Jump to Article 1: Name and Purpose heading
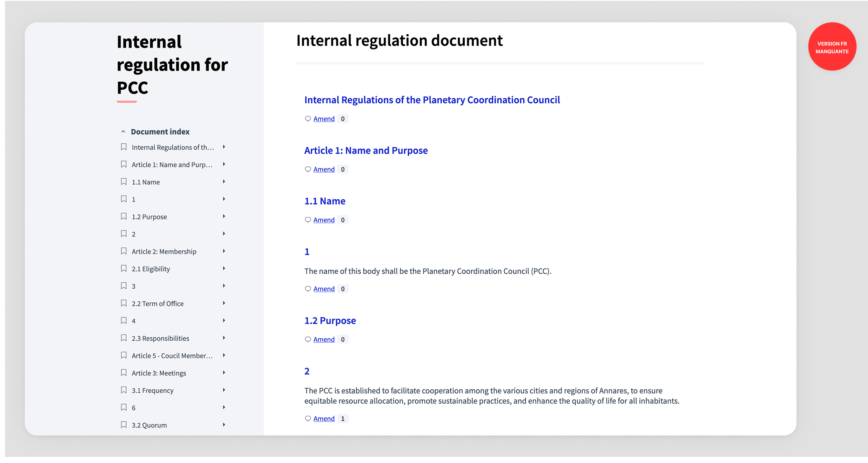 point(366,151)
